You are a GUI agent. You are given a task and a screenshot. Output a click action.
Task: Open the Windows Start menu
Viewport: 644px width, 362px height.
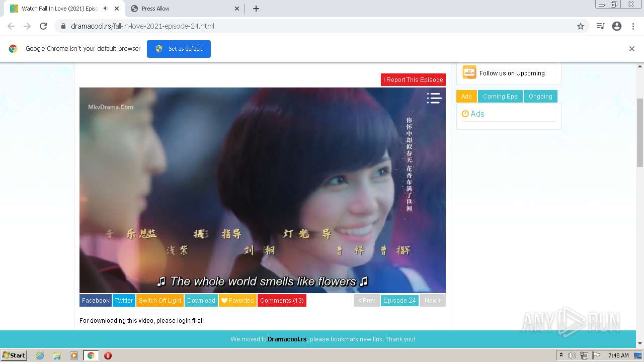point(14,355)
